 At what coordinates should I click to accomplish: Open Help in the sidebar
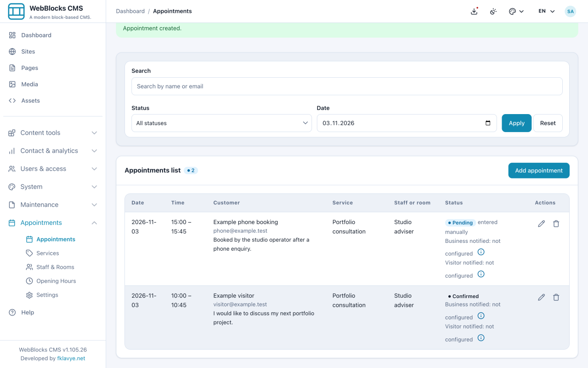tap(53, 312)
